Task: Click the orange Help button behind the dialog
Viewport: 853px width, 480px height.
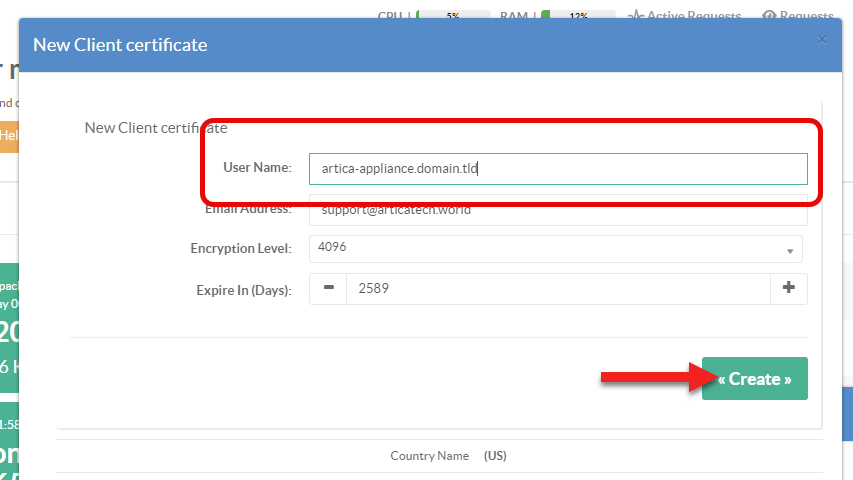Action: (8, 135)
